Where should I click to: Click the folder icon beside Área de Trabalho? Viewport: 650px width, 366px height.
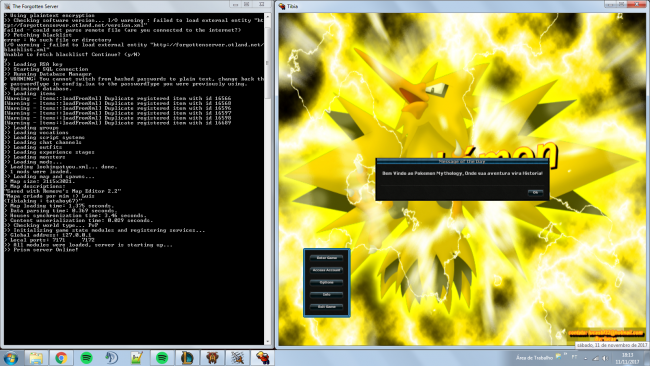click(x=559, y=356)
